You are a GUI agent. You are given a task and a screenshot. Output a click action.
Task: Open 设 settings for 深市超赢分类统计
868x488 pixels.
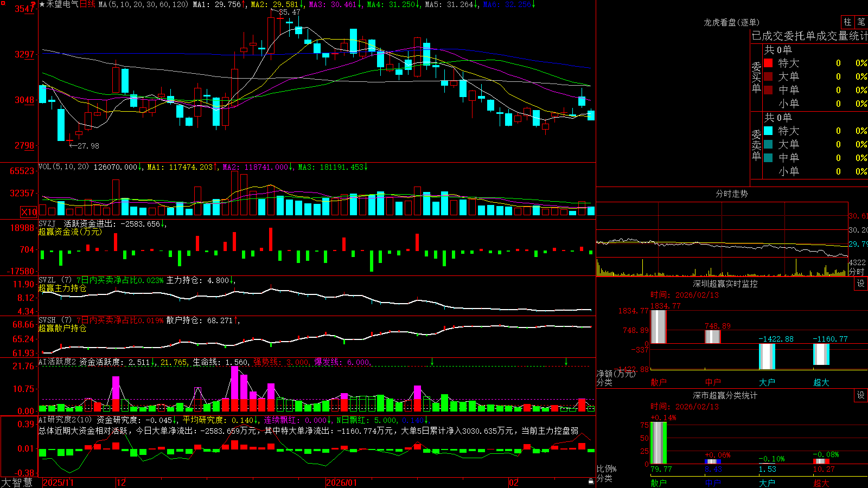[861, 395]
